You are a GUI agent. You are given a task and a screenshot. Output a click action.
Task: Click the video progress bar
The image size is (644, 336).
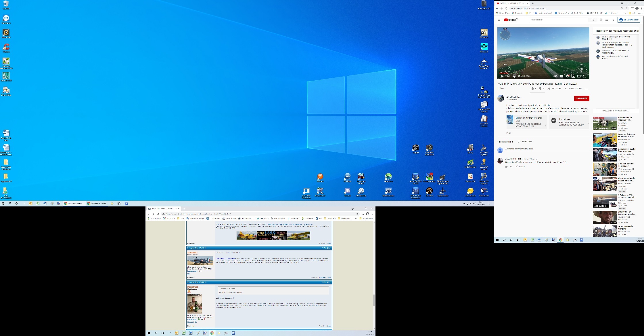[x=543, y=73]
